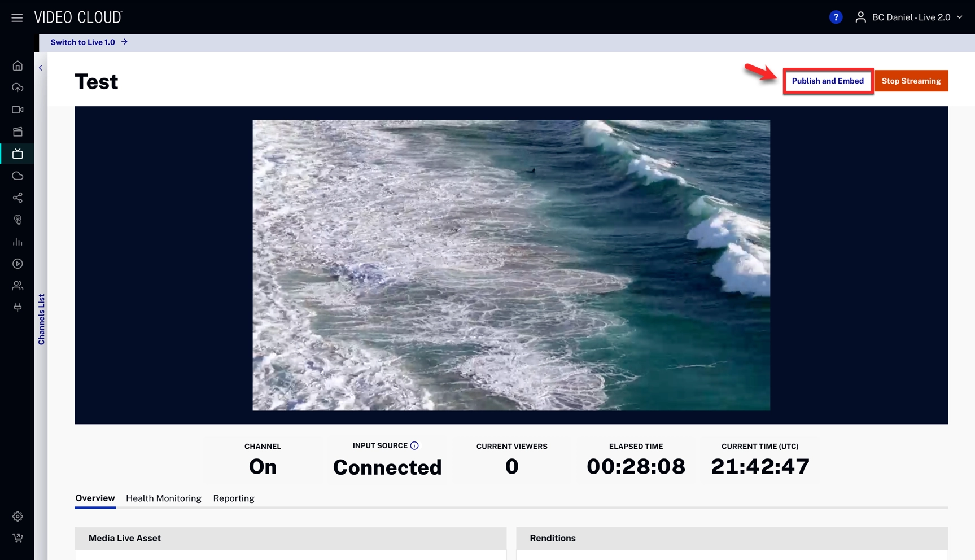Open the Upload module cloud icon
The image size is (975, 560).
tap(18, 88)
